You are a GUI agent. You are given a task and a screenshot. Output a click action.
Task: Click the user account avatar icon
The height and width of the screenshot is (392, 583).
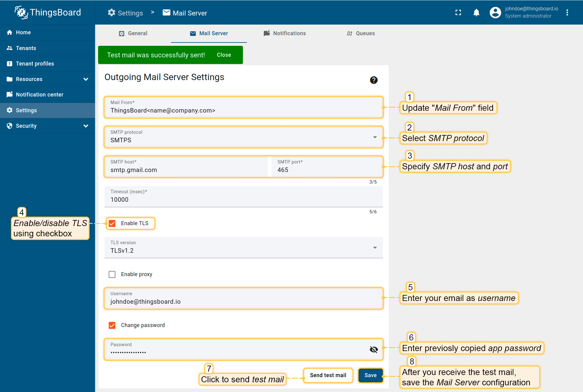495,12
